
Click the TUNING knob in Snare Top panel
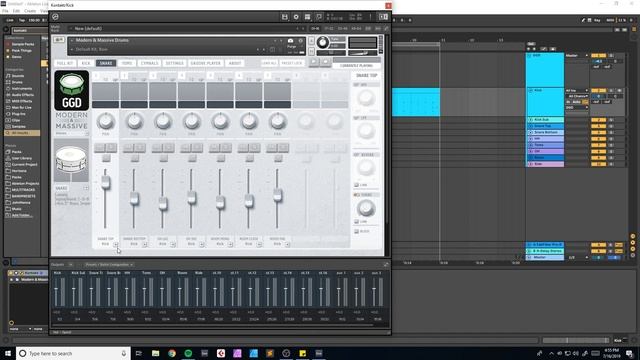pos(366,209)
